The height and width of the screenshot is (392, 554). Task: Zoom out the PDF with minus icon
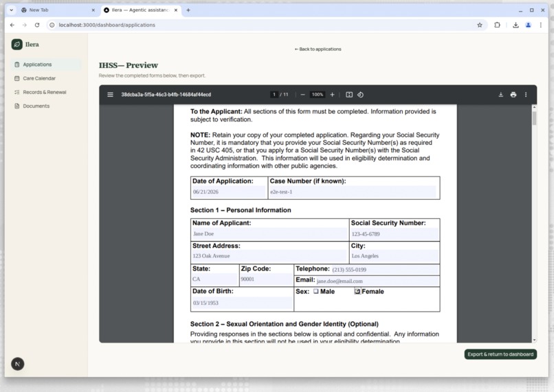coord(302,95)
